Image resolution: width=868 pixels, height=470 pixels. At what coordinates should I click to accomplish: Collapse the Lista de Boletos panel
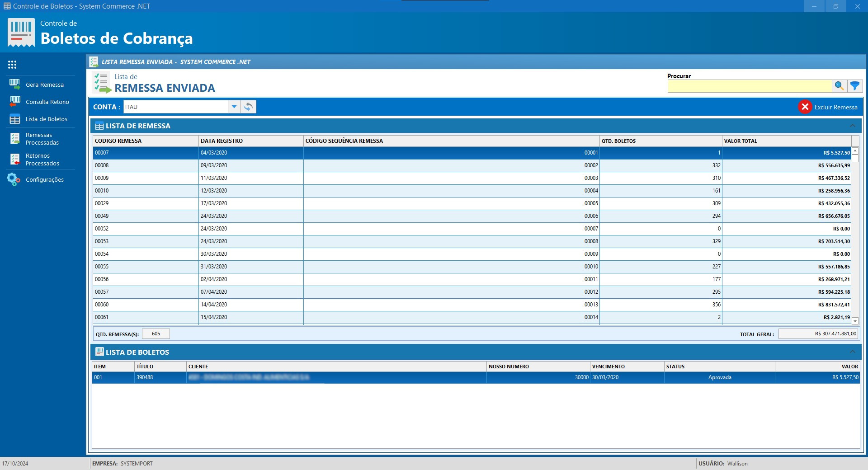852,352
